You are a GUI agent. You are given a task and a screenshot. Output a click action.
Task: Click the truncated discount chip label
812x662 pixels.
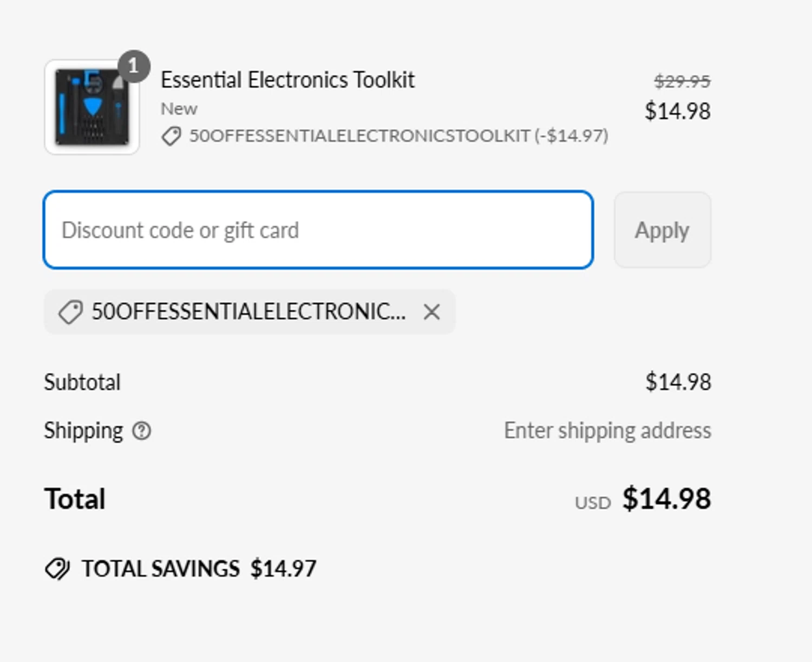pos(248,312)
